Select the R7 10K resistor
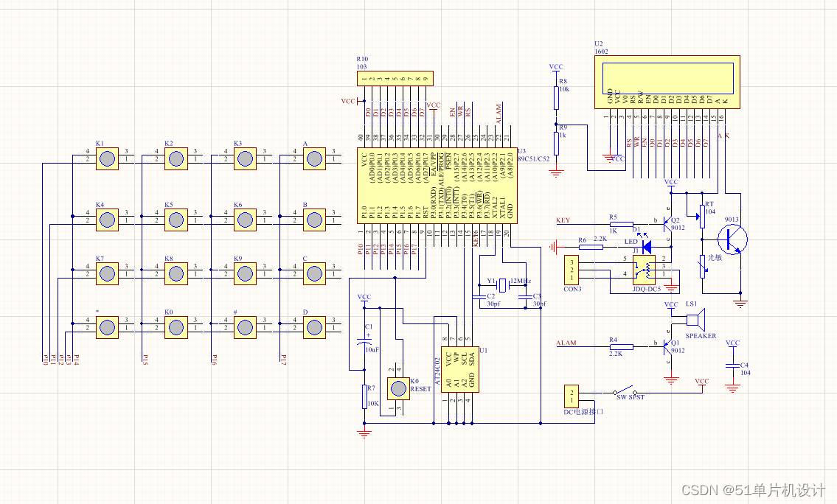Image resolution: width=837 pixels, height=504 pixels. (364, 397)
